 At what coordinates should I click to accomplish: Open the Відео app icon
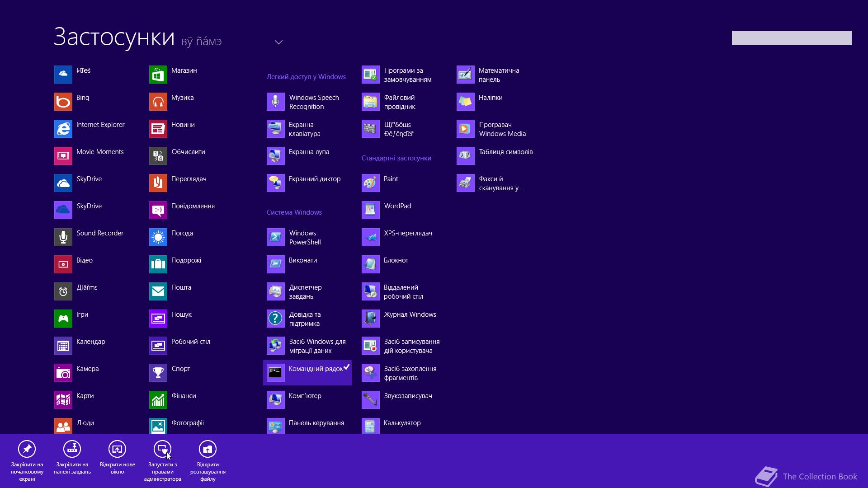[63, 264]
